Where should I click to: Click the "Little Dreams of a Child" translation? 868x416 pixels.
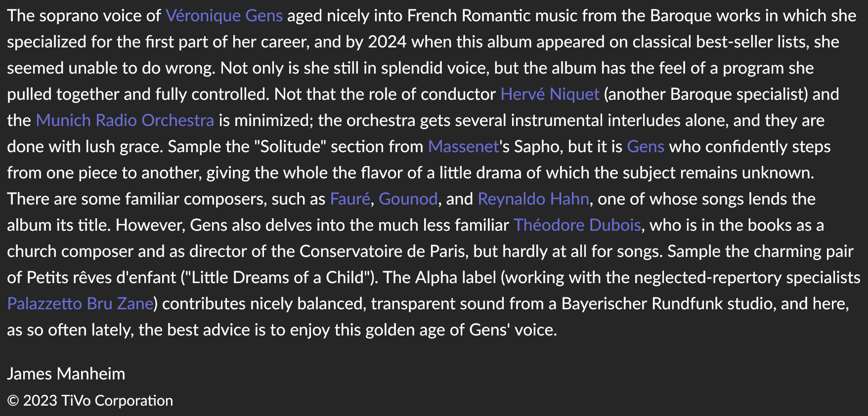coord(277,278)
